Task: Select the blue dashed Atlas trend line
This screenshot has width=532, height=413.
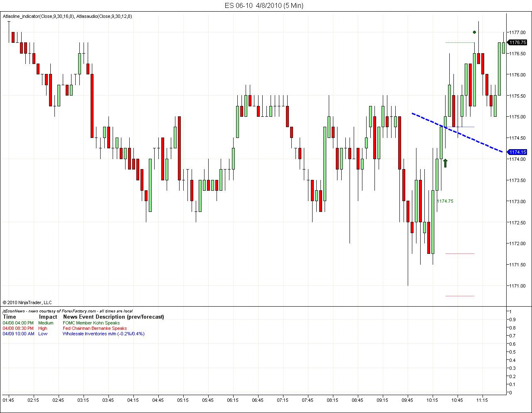Action: 457,133
